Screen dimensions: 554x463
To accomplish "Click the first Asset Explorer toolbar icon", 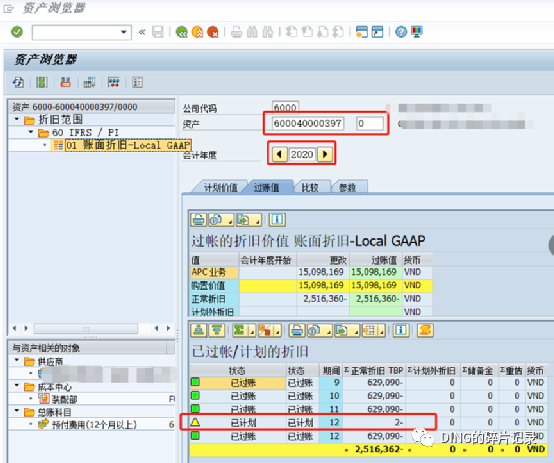I will pos(18,83).
